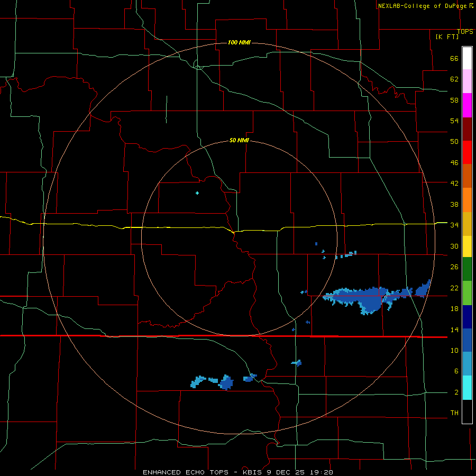Click the '46' legend value
Screen dimensions: 476x476
coord(454,163)
